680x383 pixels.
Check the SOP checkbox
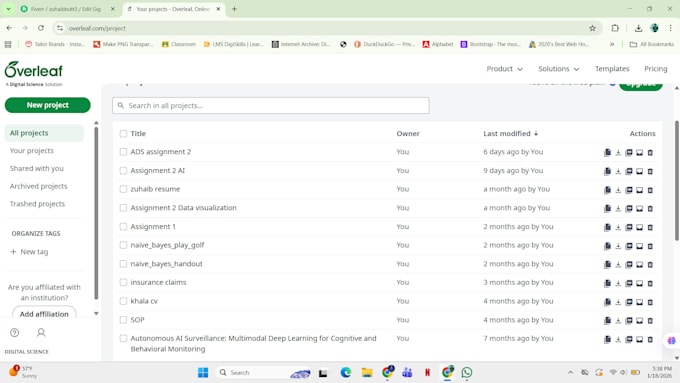[123, 320]
